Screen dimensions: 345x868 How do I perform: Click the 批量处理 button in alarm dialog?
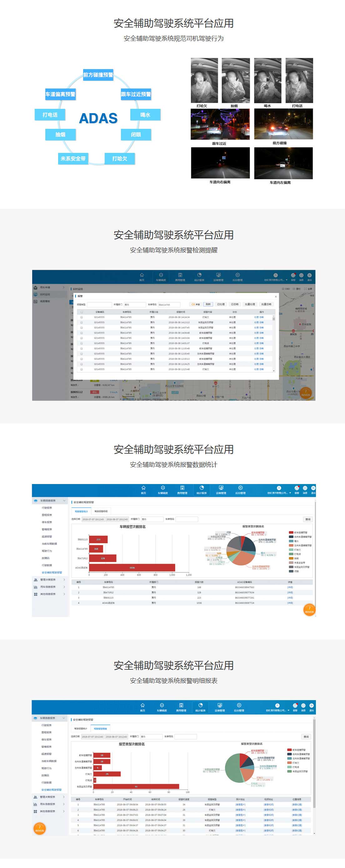pos(250,304)
